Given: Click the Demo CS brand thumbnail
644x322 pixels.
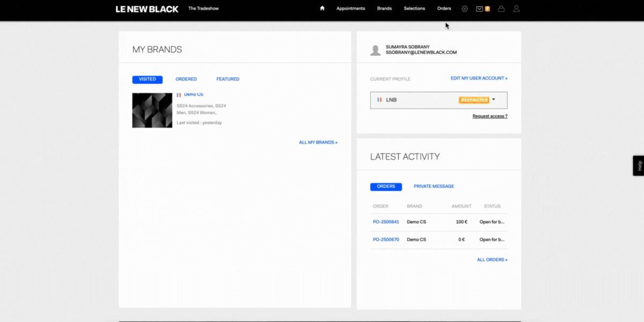Looking at the screenshot, I should (x=152, y=111).
